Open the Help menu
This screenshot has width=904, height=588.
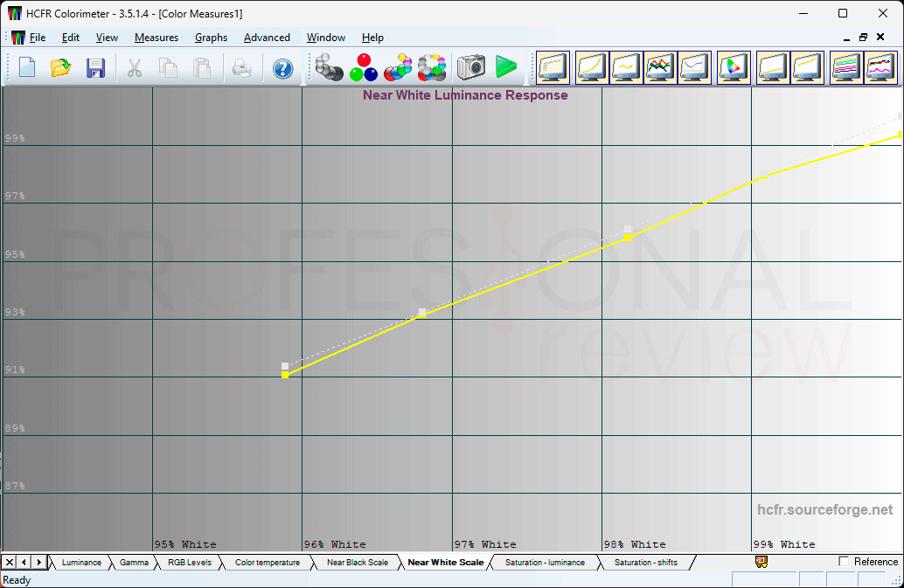372,38
